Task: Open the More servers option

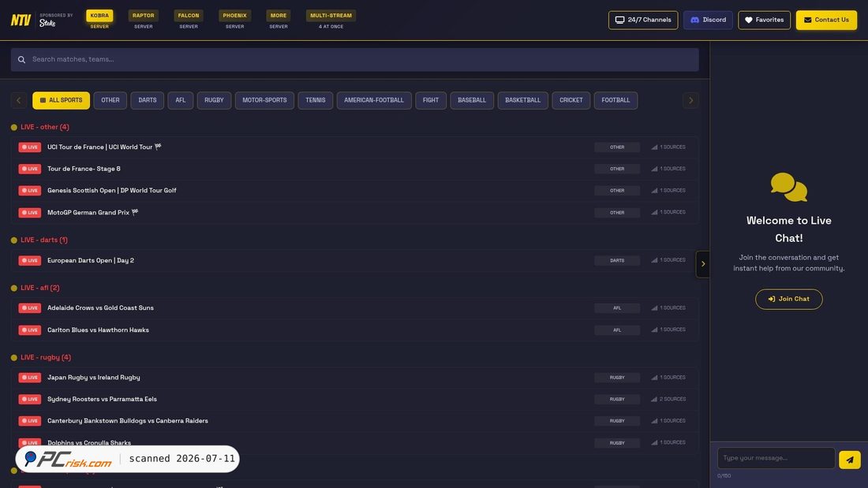Action: click(x=279, y=16)
